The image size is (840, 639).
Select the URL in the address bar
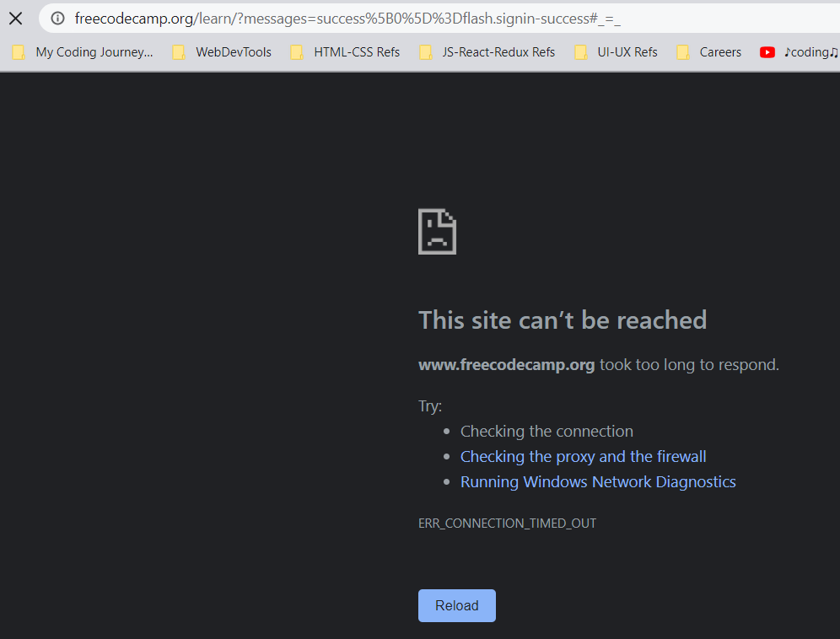point(337,17)
